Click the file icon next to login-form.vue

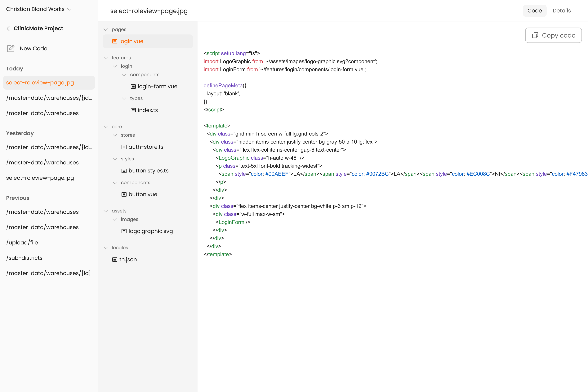point(133,87)
